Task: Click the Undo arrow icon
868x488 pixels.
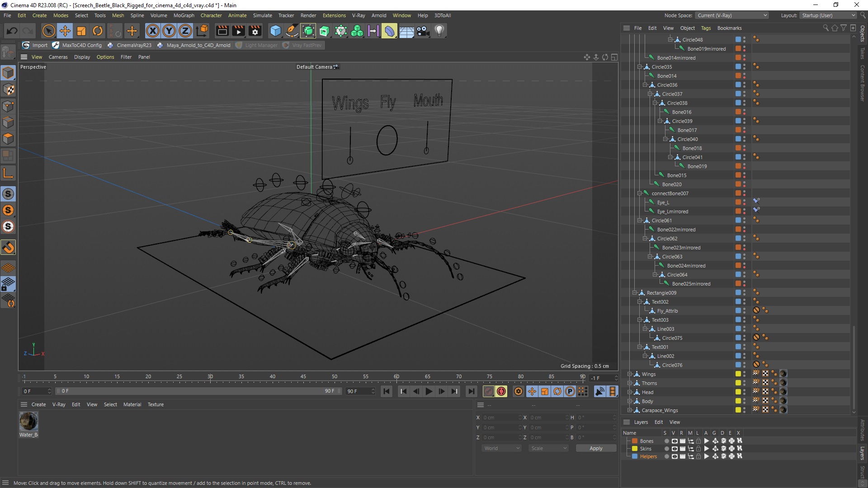Action: click(x=12, y=31)
